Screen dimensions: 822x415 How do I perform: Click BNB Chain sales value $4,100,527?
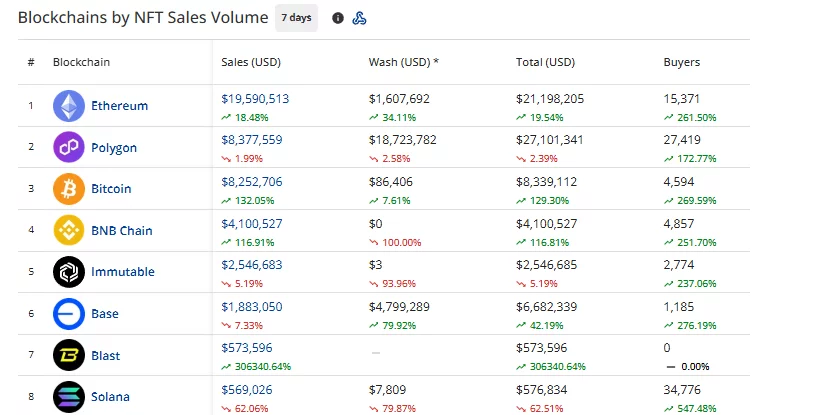click(252, 224)
